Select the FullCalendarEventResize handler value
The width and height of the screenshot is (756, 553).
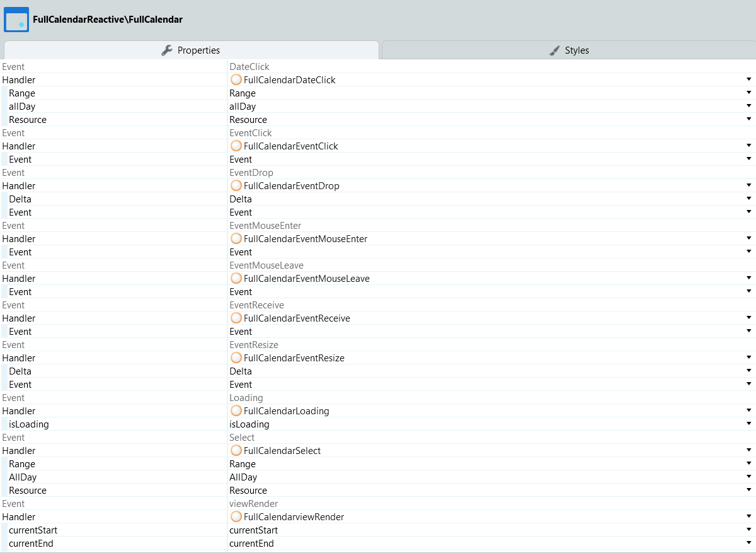[294, 358]
